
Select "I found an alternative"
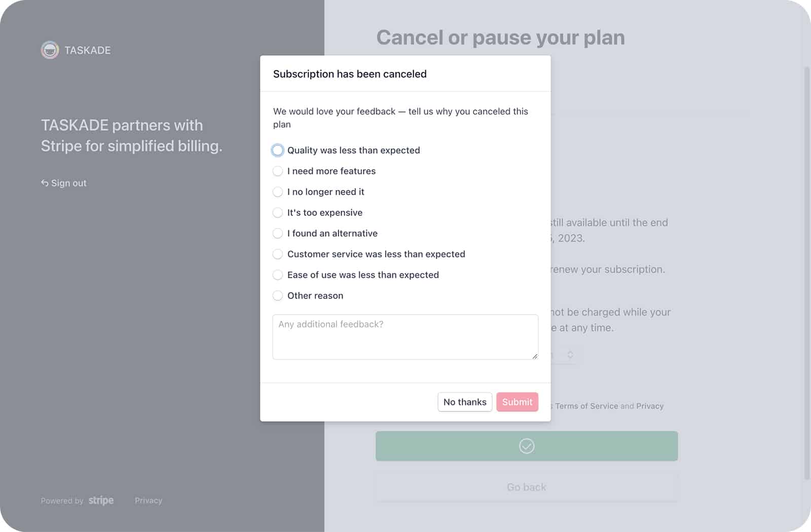[278, 233]
